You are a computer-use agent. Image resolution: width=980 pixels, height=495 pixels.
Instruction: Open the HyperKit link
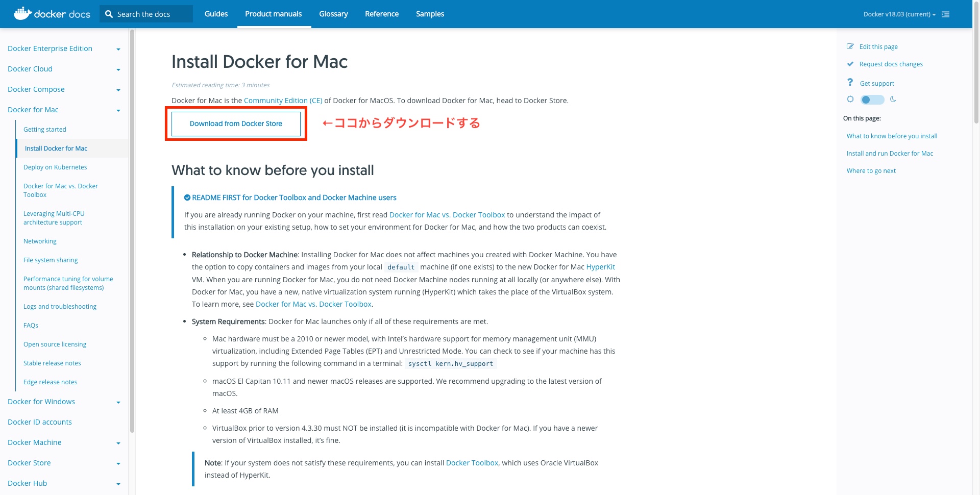coord(600,267)
